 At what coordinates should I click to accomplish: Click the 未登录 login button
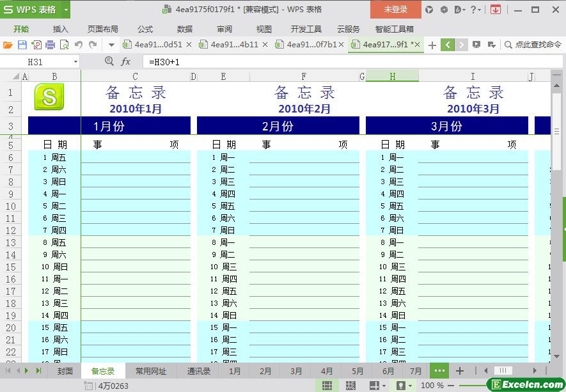395,10
